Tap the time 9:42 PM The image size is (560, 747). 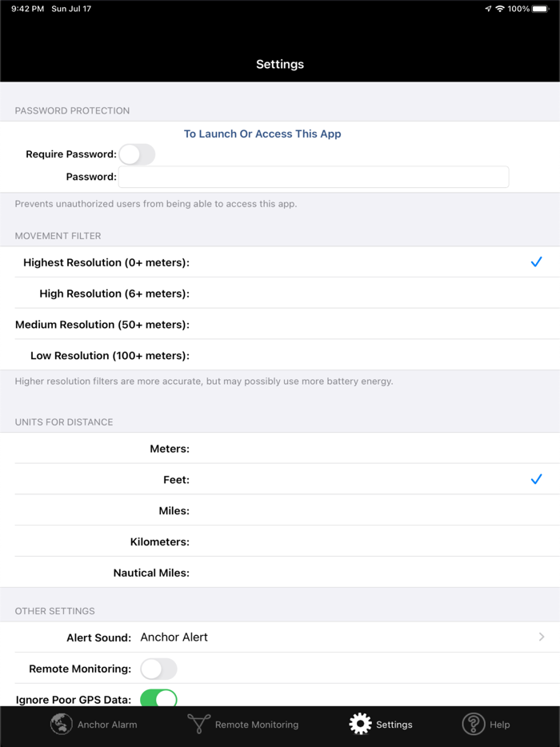point(27,9)
